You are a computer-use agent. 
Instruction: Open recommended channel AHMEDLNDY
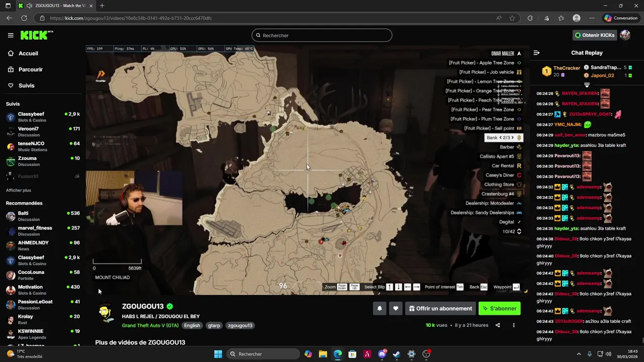point(43,245)
